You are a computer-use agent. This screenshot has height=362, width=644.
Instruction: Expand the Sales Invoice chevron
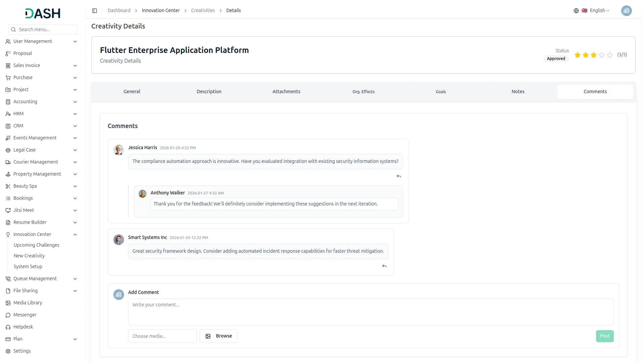point(75,66)
